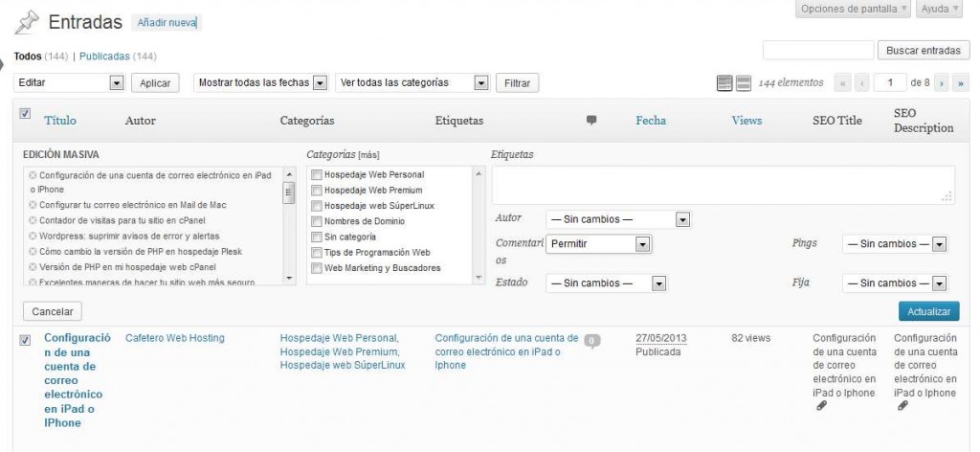Go to last page double arrow
This screenshot has height=452, width=980.
961,82
